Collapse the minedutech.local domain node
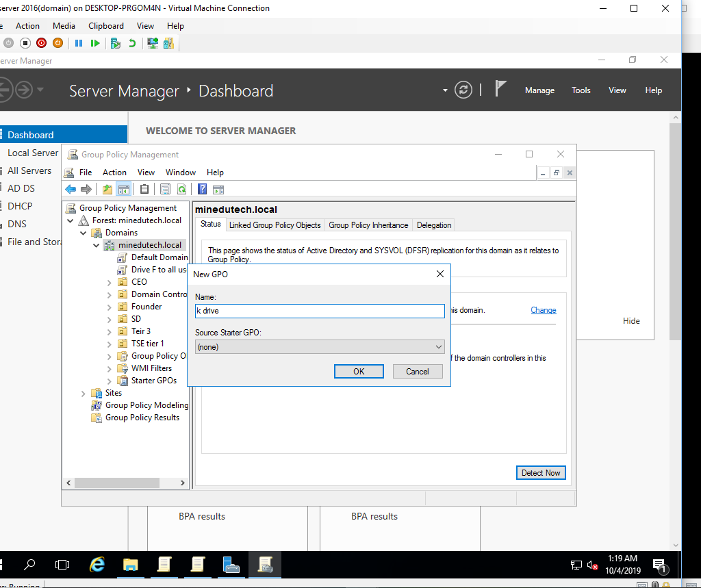The image size is (701, 588). click(97, 245)
